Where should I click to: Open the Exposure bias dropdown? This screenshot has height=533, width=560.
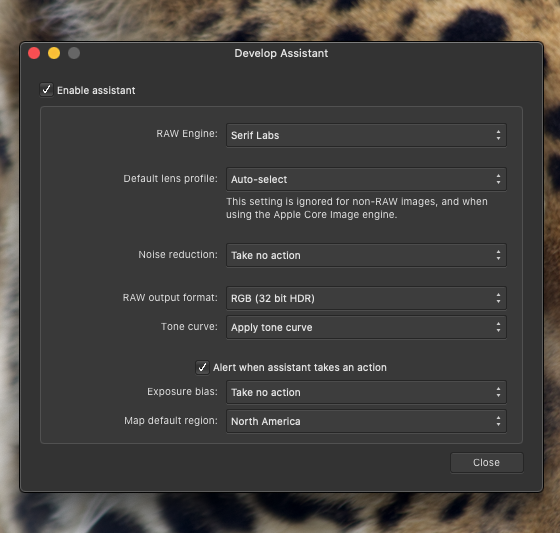coord(366,392)
